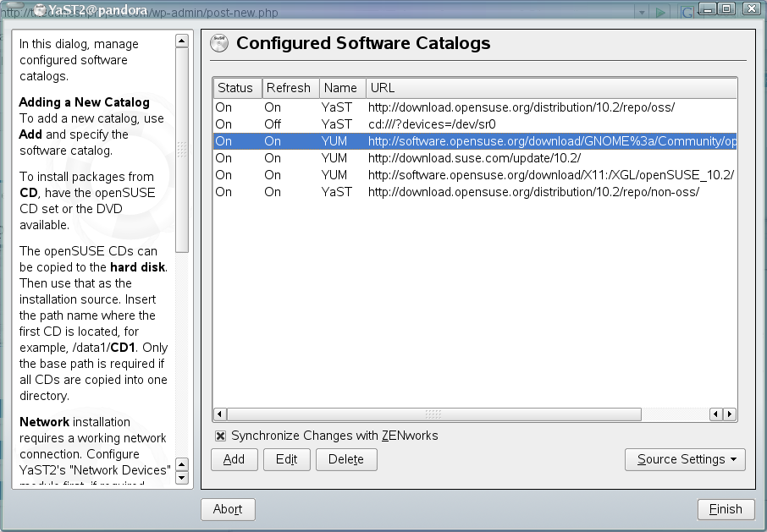Click the Configured Software Catalogs disc icon
Screen dimensions: 767x532
(219, 43)
